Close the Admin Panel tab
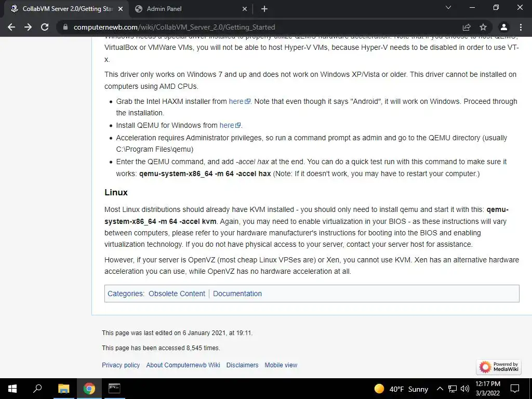Screen dimensions: 532x399 [245, 9]
